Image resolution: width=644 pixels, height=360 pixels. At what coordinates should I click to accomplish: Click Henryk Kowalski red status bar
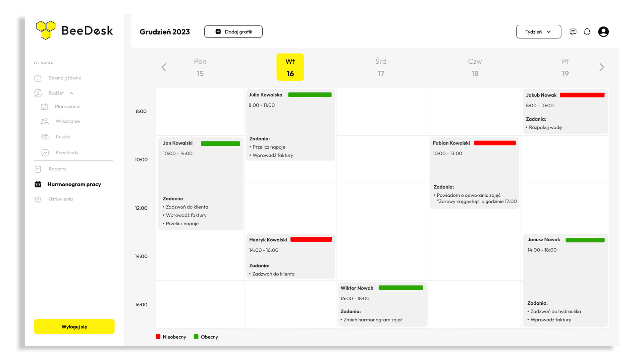tap(311, 240)
